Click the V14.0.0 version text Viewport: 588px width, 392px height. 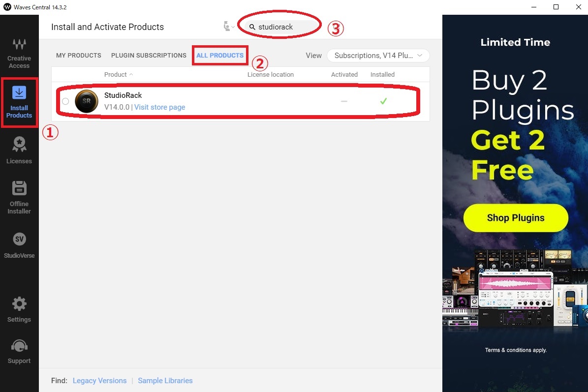(x=117, y=107)
